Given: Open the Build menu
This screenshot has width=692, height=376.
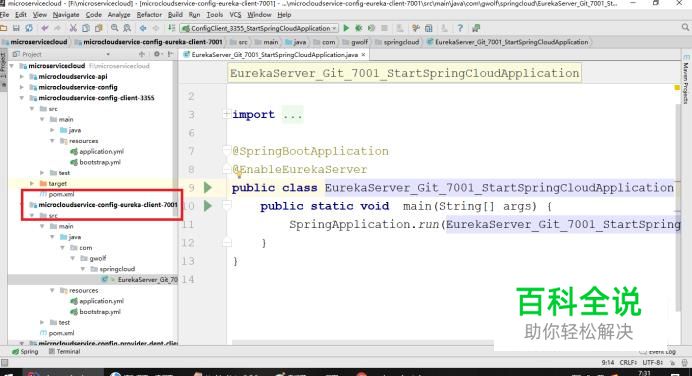Looking at the screenshot, I should pos(175,15).
